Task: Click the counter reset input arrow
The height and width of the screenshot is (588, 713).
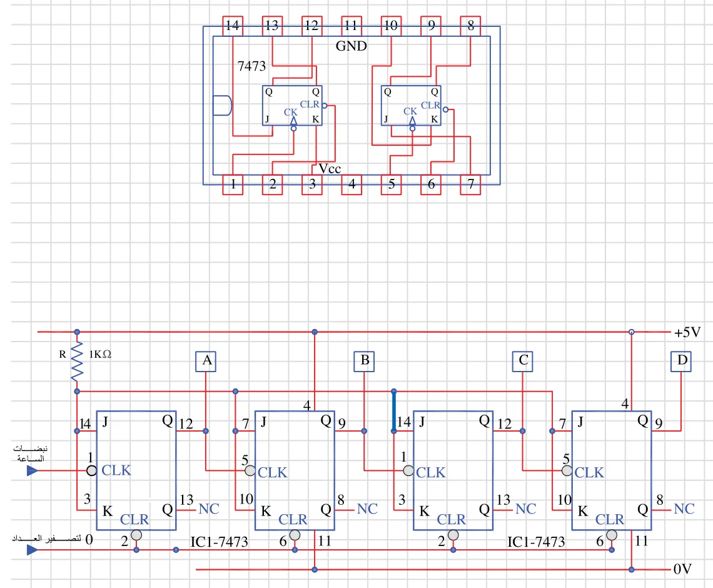Action: pos(33,550)
